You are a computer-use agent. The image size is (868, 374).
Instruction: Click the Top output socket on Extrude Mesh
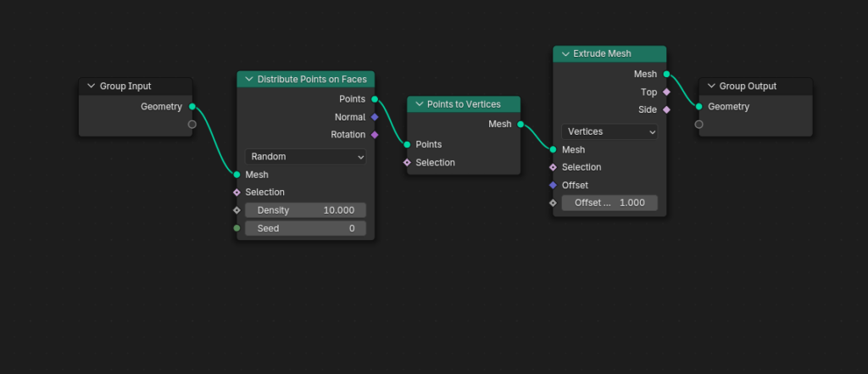click(666, 92)
